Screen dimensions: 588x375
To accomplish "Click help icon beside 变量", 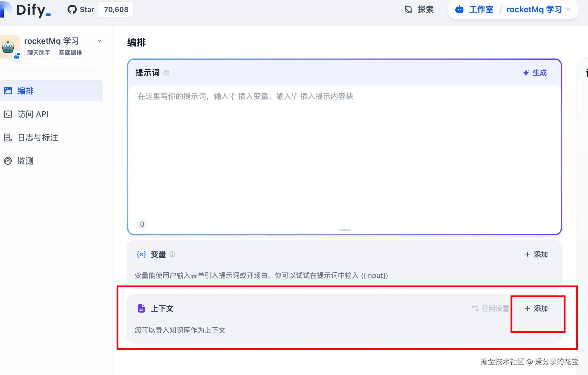I will 172,254.
